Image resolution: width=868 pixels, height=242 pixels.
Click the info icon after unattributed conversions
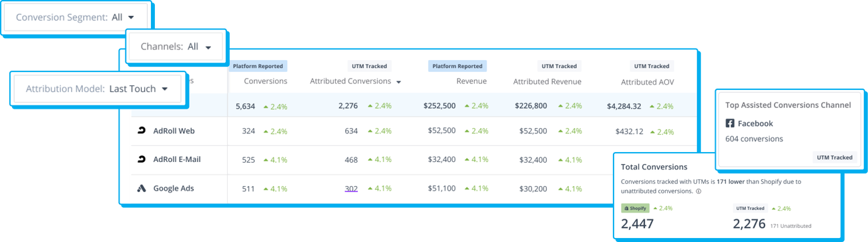coord(698,191)
